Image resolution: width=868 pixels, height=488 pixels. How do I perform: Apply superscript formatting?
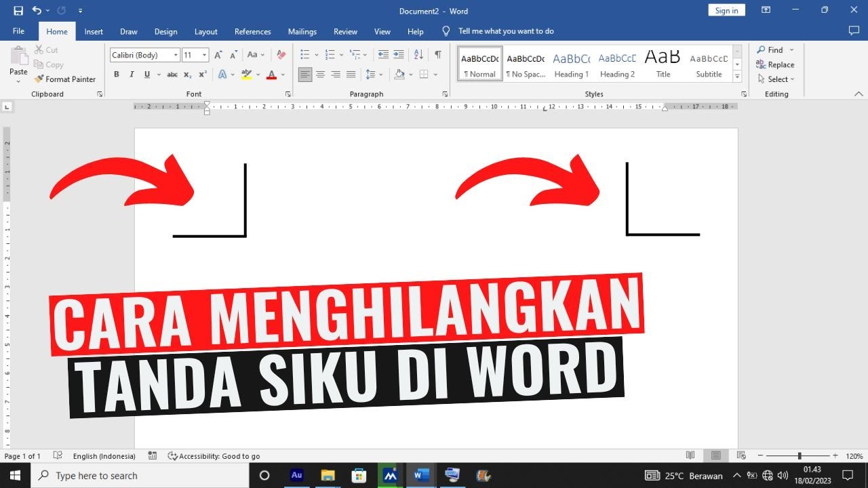click(203, 75)
